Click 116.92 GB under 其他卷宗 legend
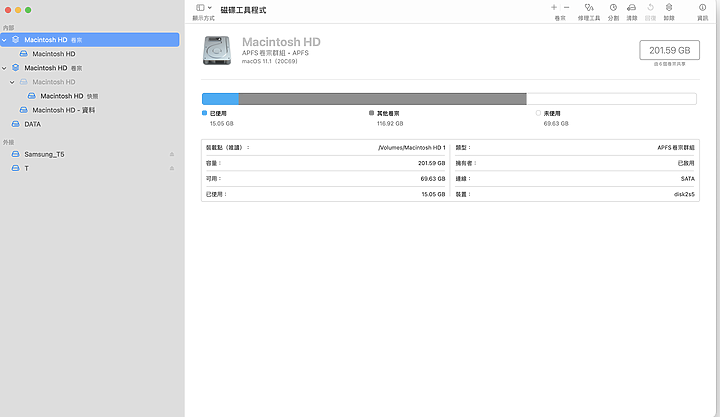The width and height of the screenshot is (720, 417). coord(390,124)
